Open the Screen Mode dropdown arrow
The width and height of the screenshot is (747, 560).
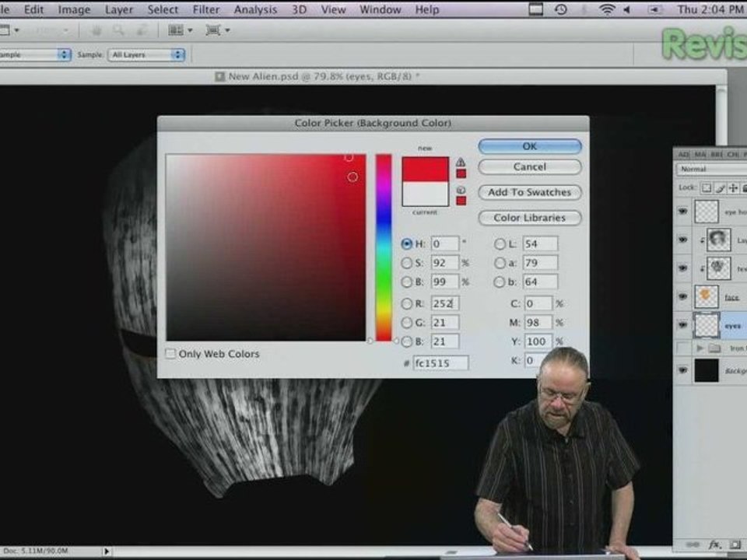227,30
